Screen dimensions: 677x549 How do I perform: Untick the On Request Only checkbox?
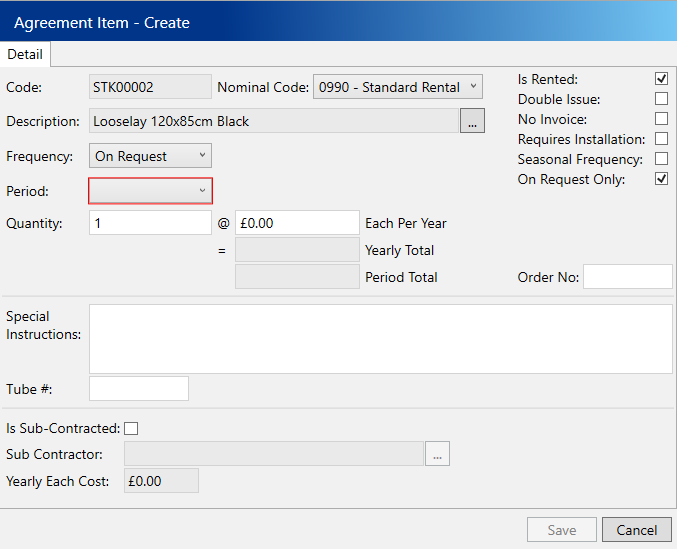661,179
